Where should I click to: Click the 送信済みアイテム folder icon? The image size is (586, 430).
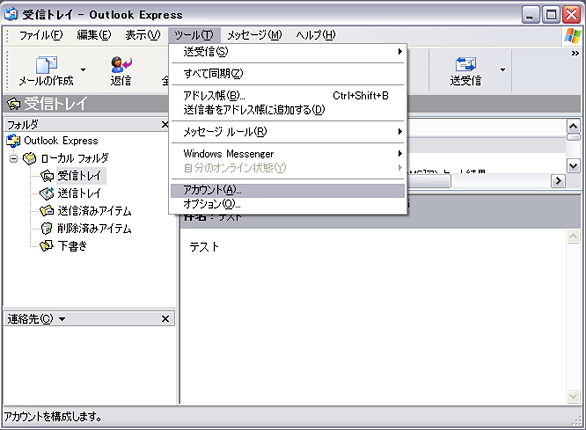(47, 211)
